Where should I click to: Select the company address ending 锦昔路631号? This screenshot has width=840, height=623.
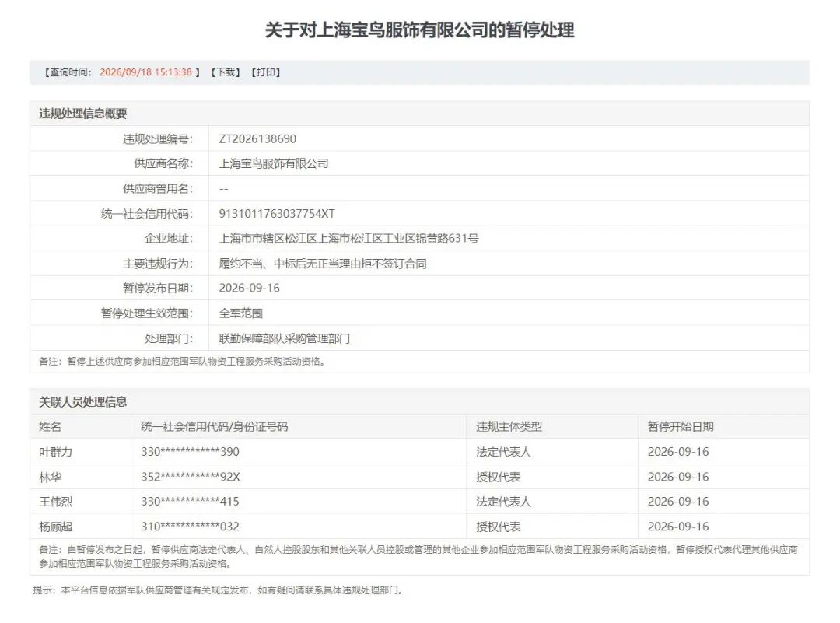click(348, 238)
